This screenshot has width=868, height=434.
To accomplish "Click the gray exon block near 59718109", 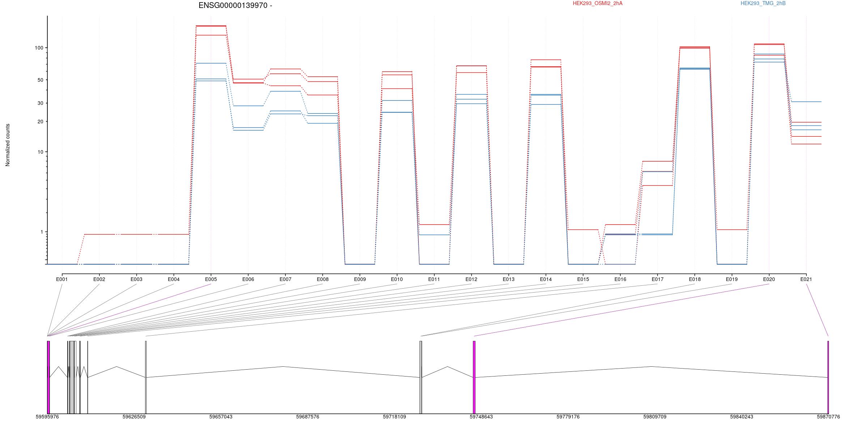I will tap(421, 377).
